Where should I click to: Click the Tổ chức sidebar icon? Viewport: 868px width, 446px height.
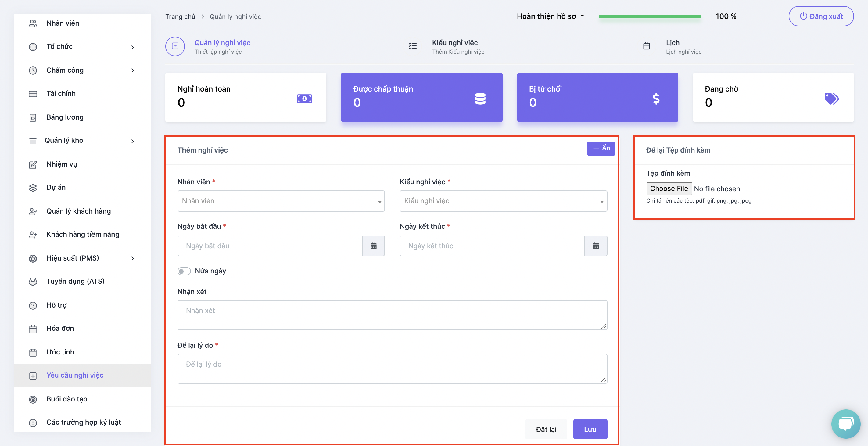coord(33,47)
